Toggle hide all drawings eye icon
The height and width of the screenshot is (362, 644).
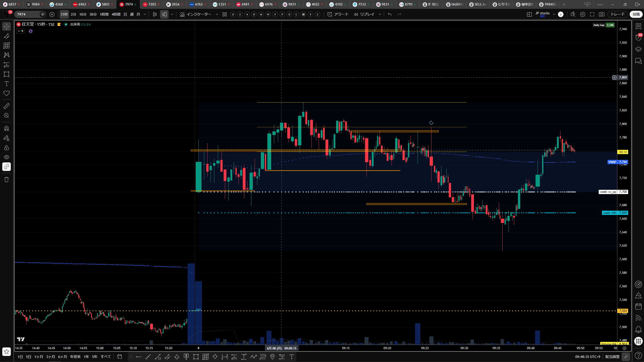[7, 157]
